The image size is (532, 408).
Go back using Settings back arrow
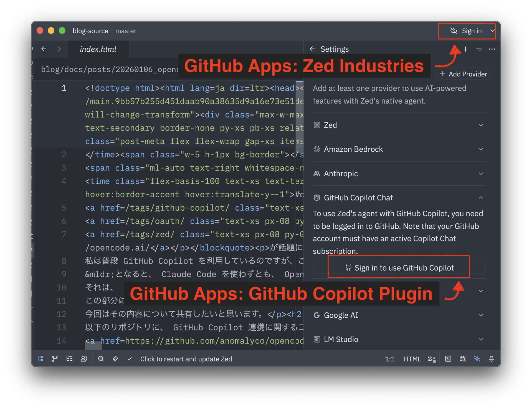[312, 49]
